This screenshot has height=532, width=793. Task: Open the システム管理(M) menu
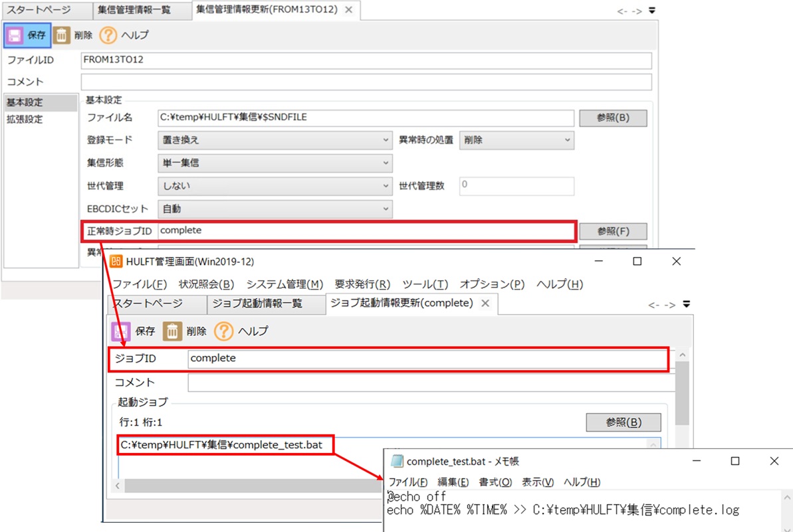[284, 284]
